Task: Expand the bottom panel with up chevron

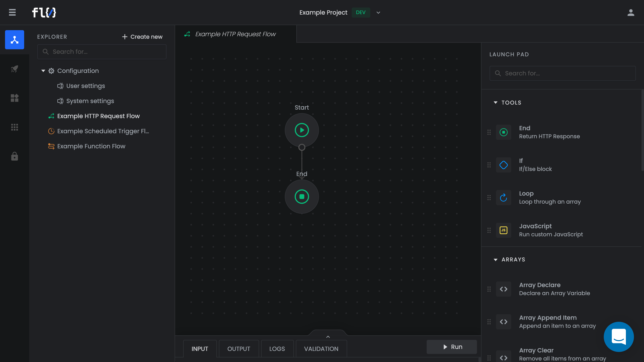Action: point(328,337)
